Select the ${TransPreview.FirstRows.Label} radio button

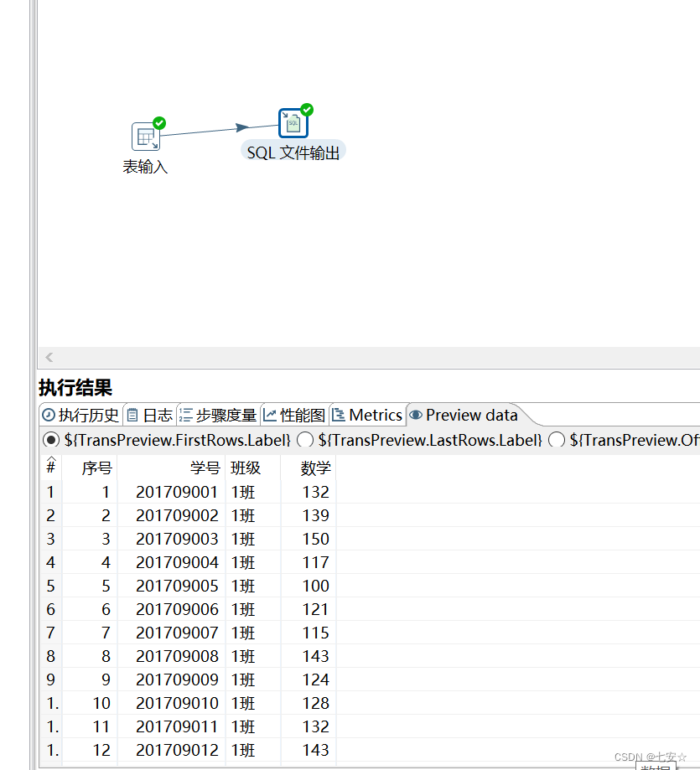click(51, 440)
